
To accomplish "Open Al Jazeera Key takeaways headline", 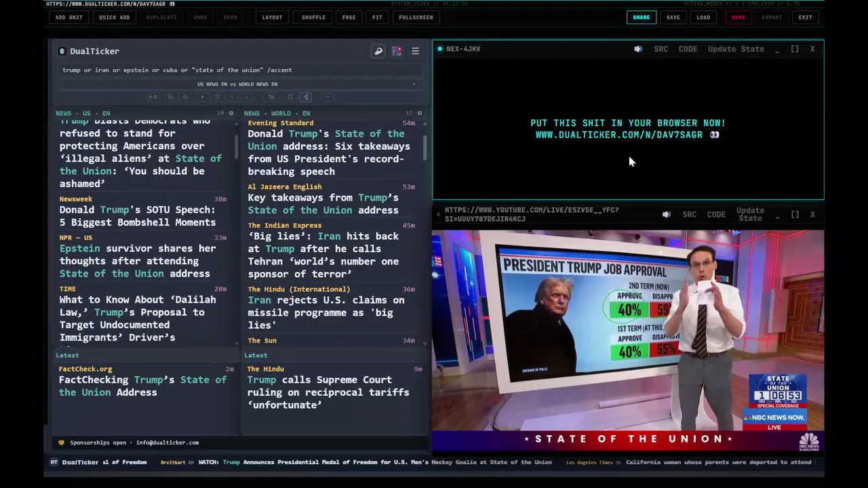I will click(x=323, y=204).
